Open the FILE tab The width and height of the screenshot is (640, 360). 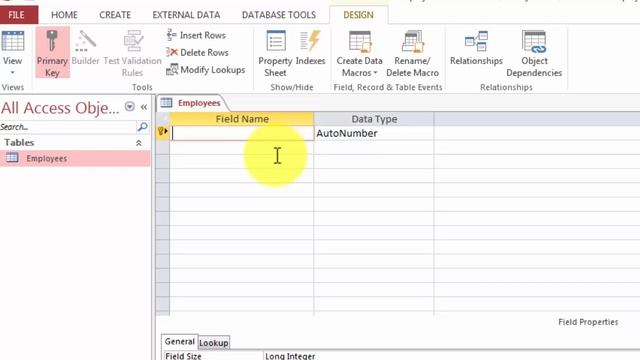(x=16, y=15)
